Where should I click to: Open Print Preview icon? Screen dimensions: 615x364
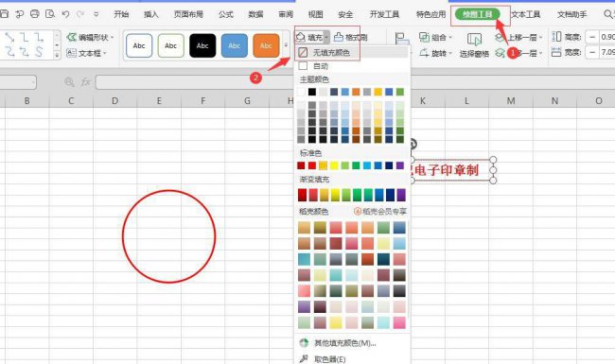coord(50,14)
